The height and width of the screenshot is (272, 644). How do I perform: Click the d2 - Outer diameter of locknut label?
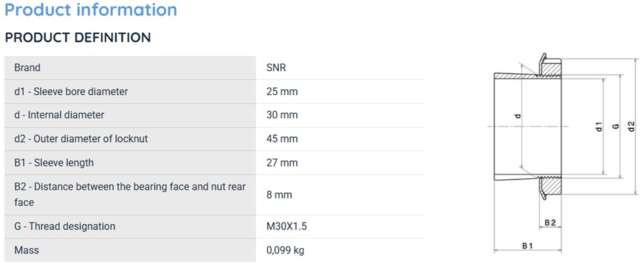click(x=81, y=139)
